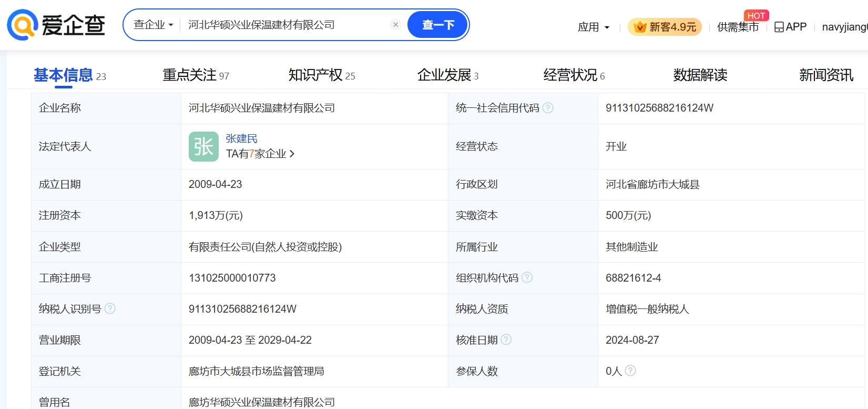This screenshot has width=868, height=409.
Task: Clear the search box with the X icon
Action: click(396, 25)
